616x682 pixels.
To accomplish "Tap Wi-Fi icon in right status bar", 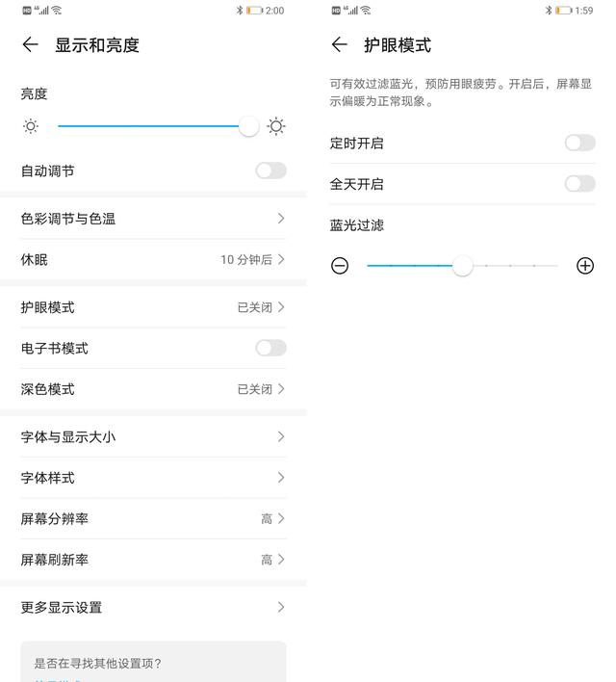I will 365,11.
